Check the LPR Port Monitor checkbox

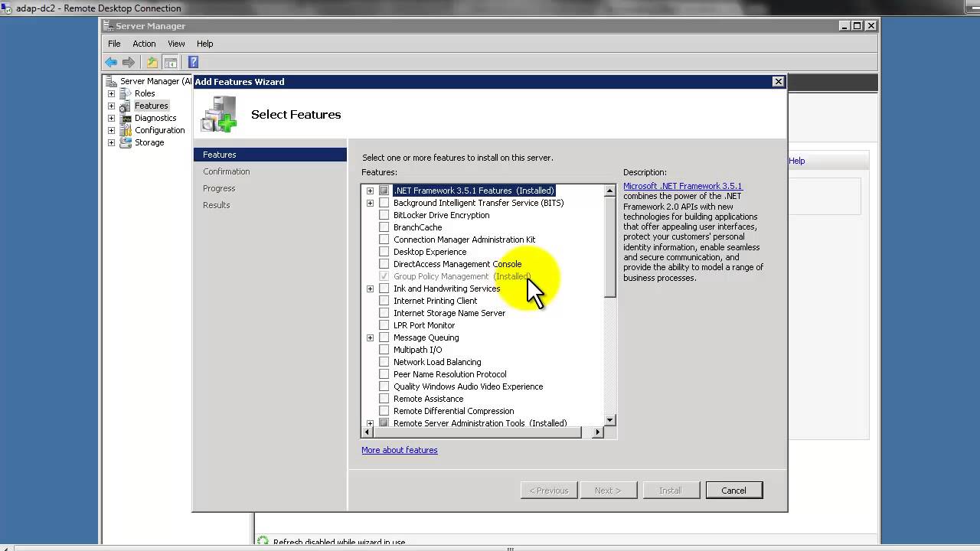(384, 325)
